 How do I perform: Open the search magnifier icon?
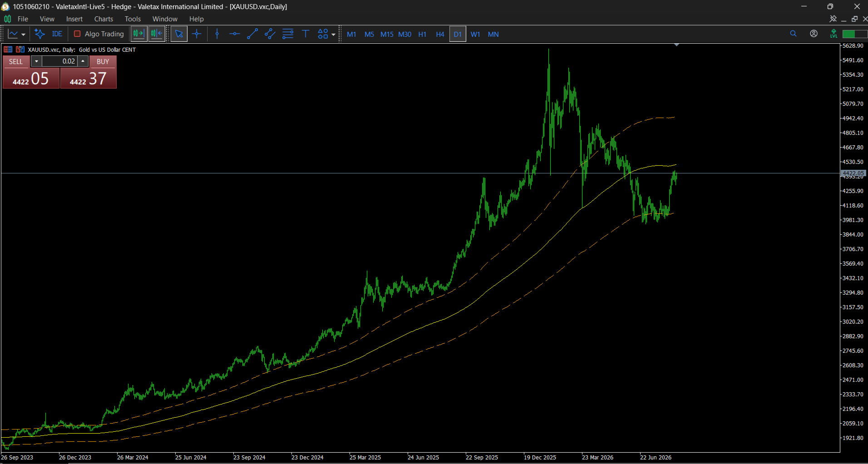click(x=793, y=34)
